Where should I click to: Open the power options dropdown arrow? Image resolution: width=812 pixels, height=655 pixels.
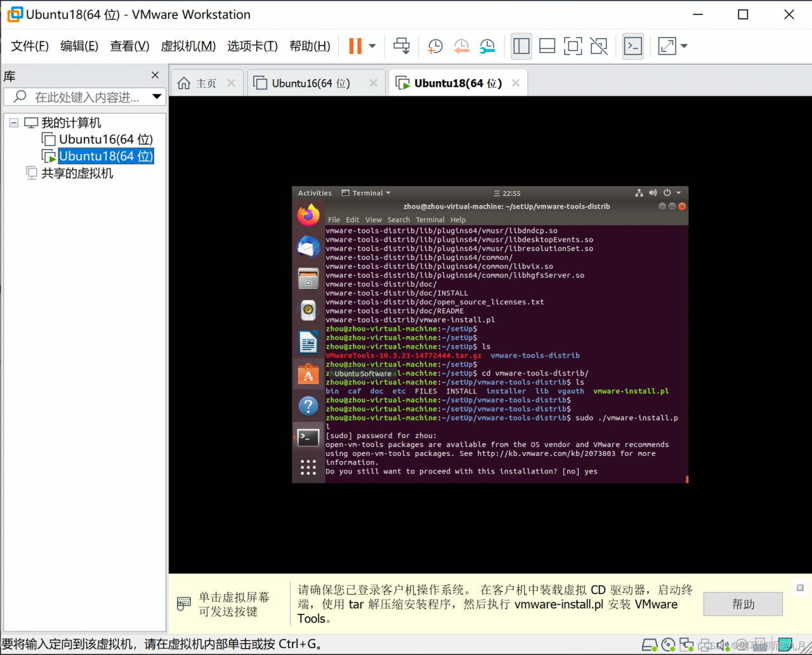pos(372,46)
